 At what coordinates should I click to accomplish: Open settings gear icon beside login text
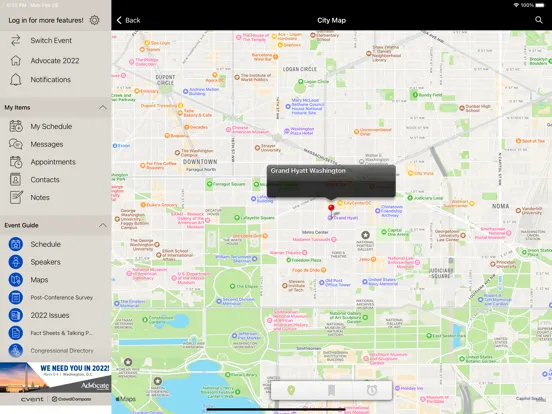click(94, 20)
